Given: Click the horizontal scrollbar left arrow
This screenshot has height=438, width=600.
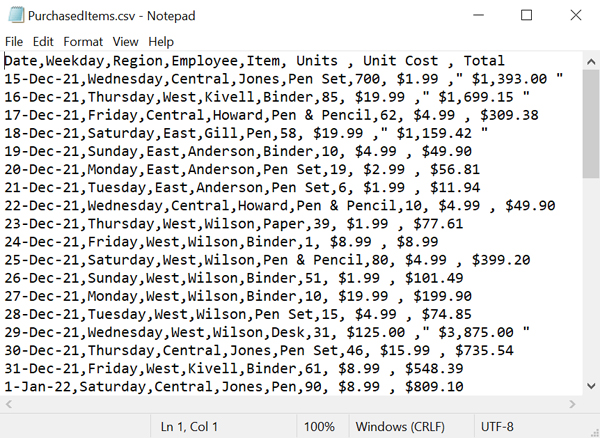Looking at the screenshot, I should coord(9,404).
